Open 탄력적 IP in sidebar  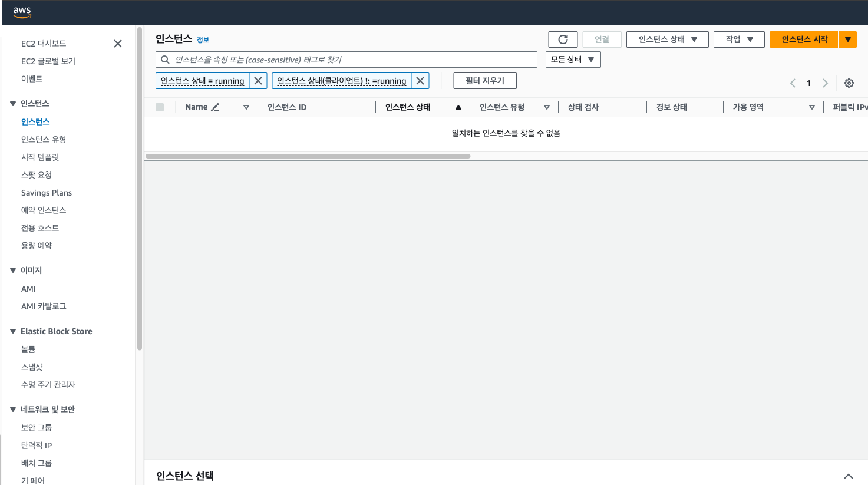tap(37, 446)
